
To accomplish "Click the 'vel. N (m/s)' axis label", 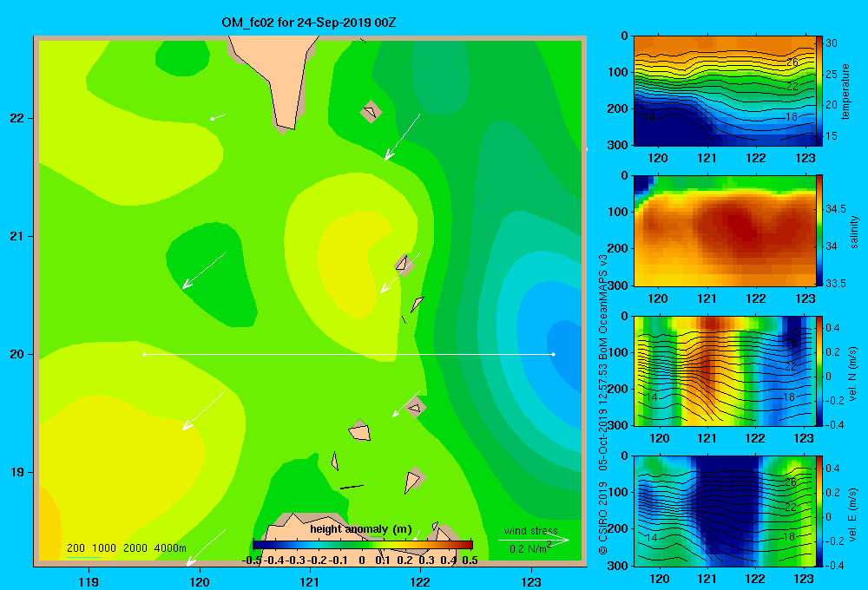I will [852, 374].
